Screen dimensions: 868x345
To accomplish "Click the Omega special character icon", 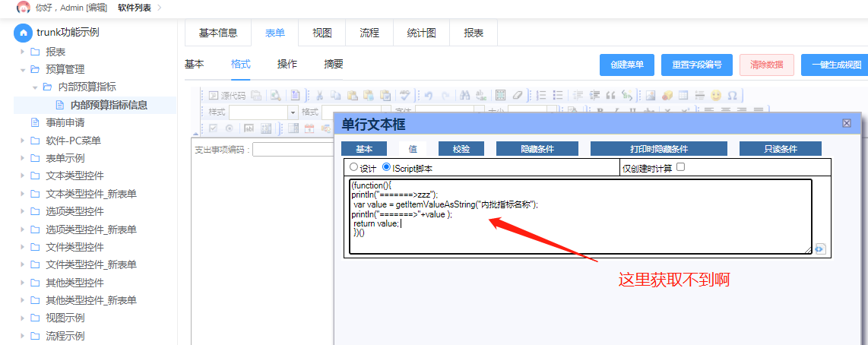I will [x=732, y=95].
